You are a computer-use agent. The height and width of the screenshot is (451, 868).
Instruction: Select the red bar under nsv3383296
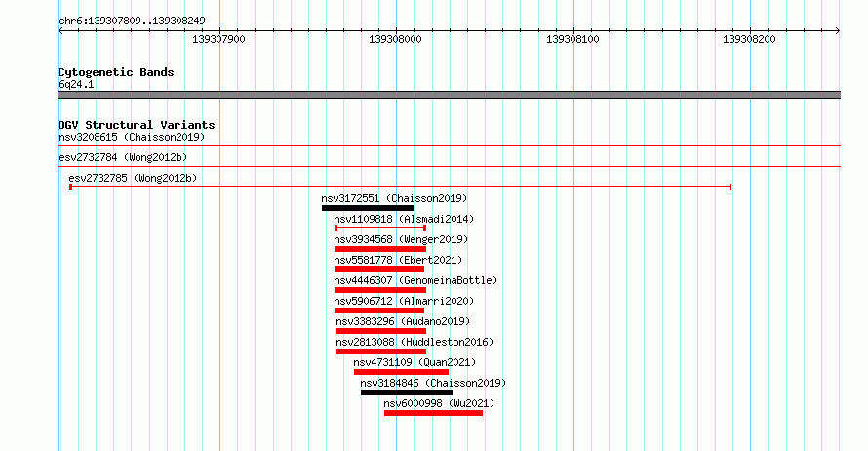click(x=381, y=331)
